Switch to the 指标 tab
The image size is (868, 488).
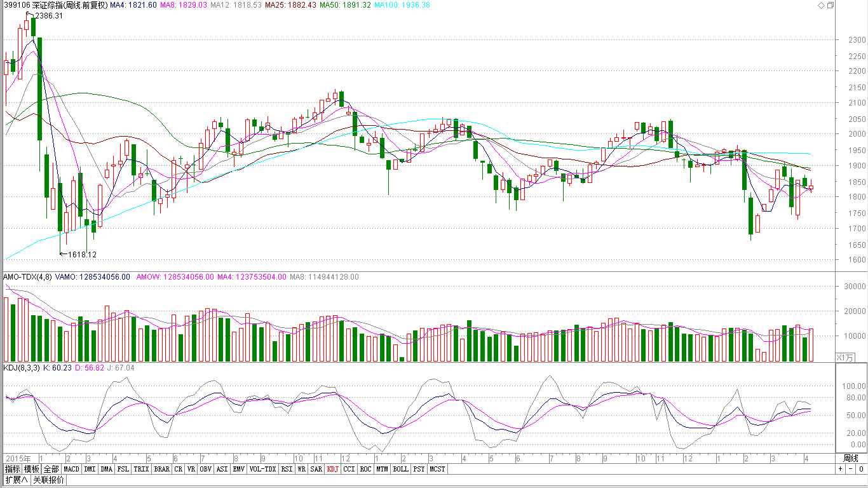pos(12,469)
